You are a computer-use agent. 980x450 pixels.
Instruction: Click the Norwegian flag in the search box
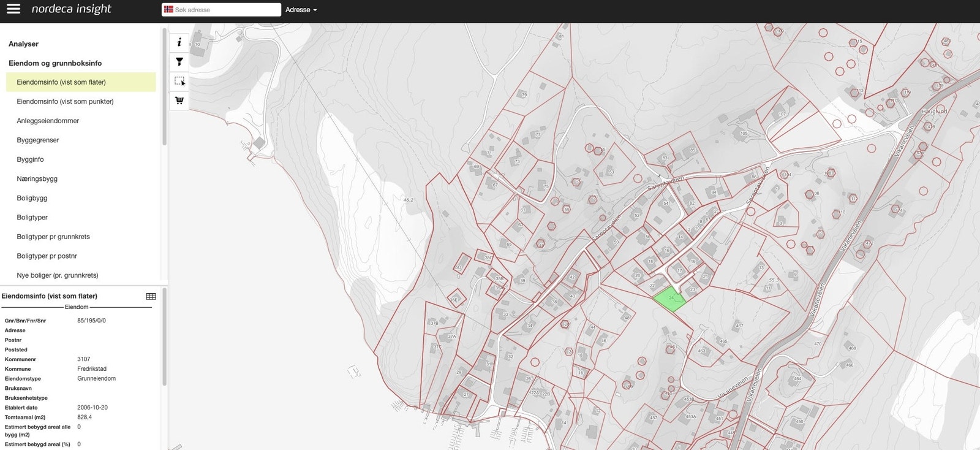168,10
